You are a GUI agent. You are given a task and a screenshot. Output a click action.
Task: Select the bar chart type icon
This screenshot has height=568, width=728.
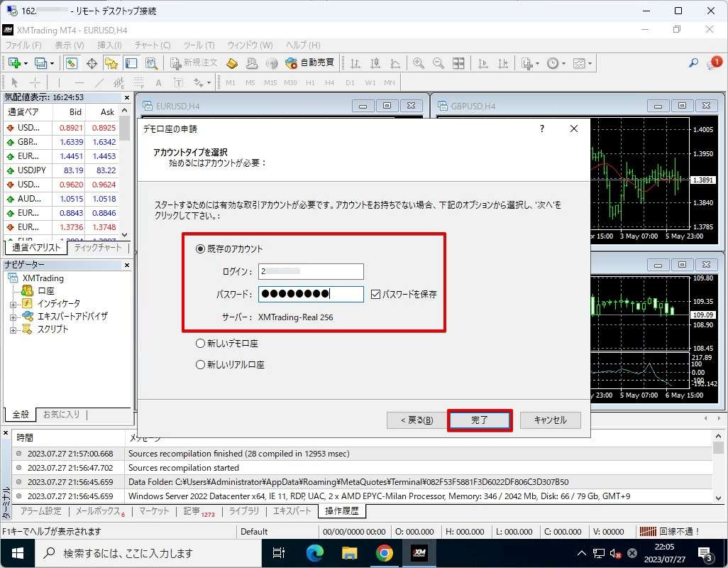pyautogui.click(x=355, y=63)
